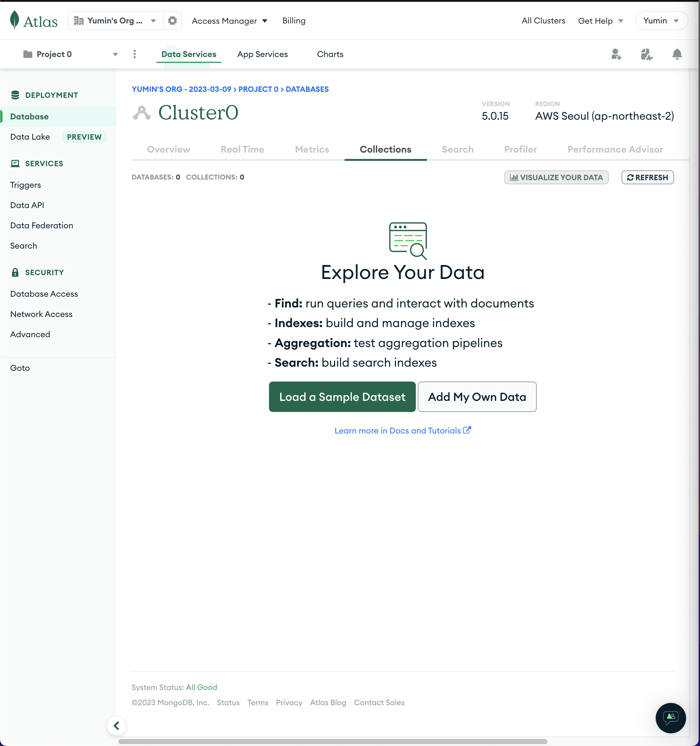The image size is (700, 746).
Task: Open Data Lake in the sidebar
Action: [x=30, y=137]
